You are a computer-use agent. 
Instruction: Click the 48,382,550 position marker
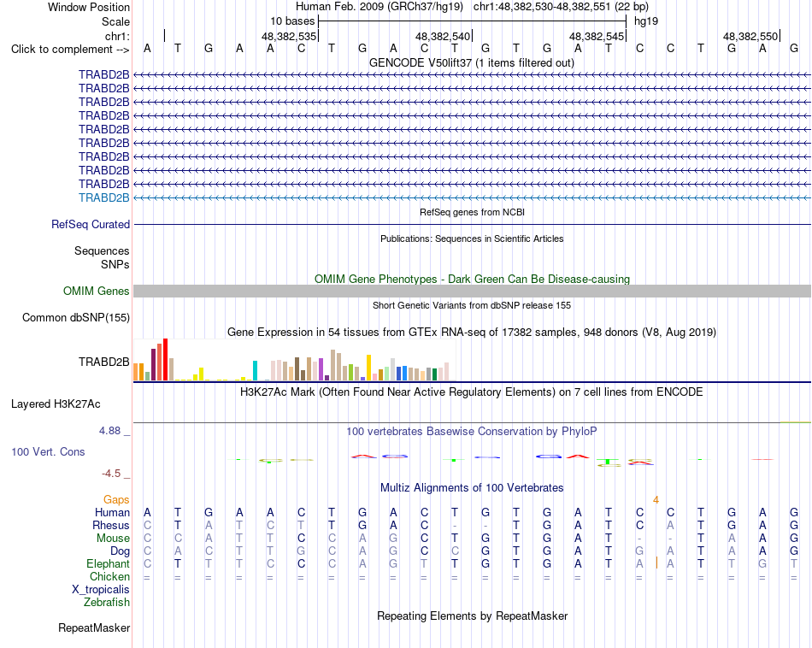click(750, 36)
